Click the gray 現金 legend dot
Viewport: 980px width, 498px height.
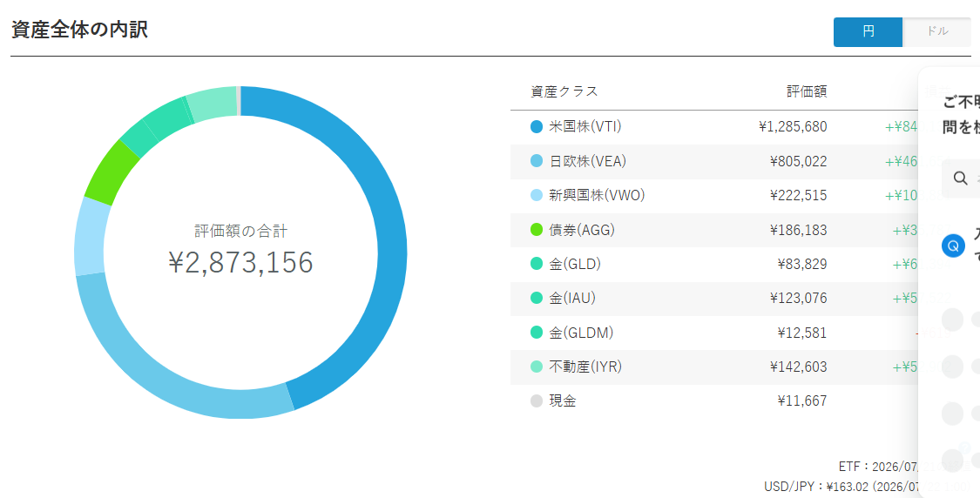pyautogui.click(x=537, y=401)
